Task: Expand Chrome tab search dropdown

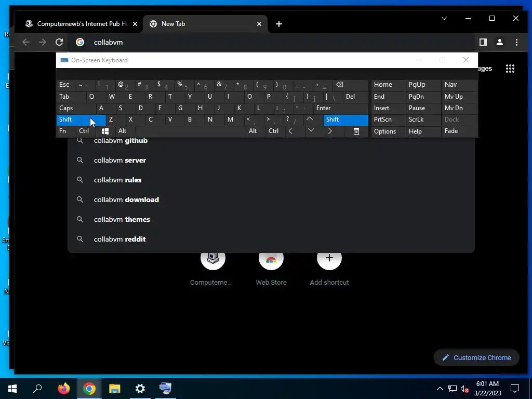Action: tap(444, 18)
